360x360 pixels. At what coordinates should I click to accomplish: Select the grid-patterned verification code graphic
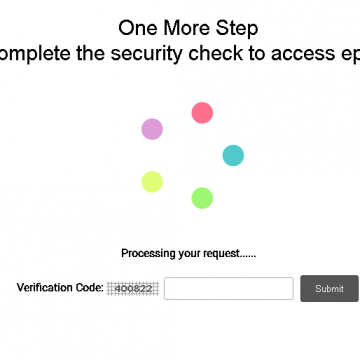coord(133,288)
